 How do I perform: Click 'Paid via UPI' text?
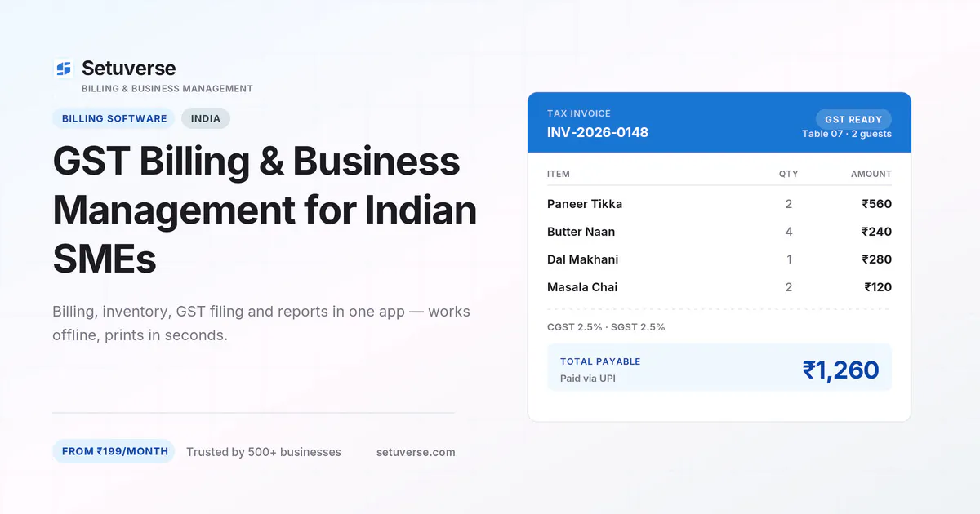pyautogui.click(x=588, y=379)
